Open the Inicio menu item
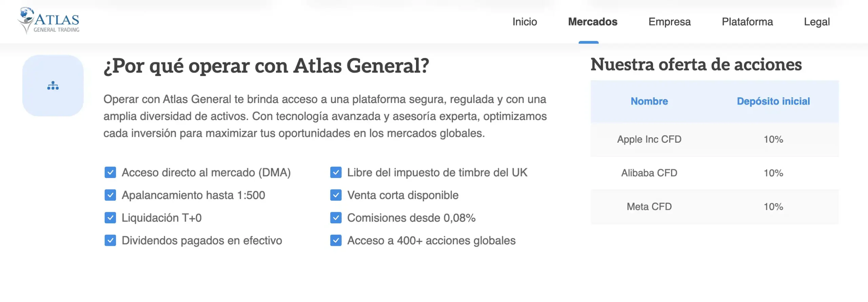The height and width of the screenshot is (302, 868). click(525, 22)
